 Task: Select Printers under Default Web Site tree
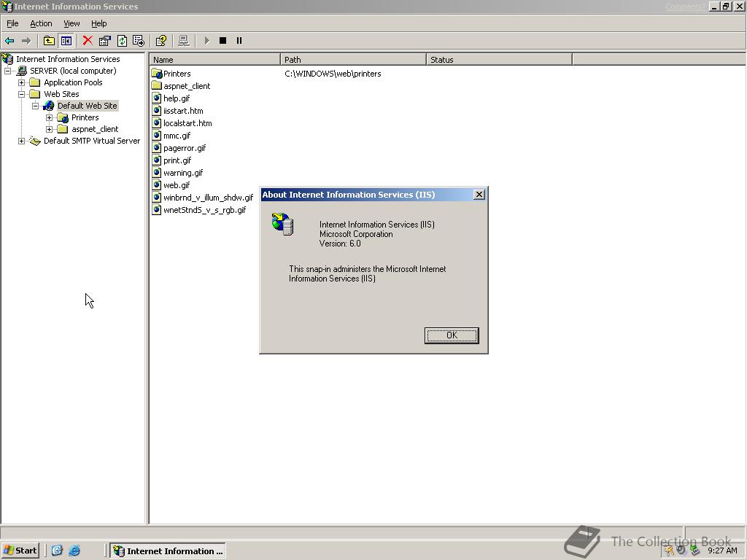85,117
